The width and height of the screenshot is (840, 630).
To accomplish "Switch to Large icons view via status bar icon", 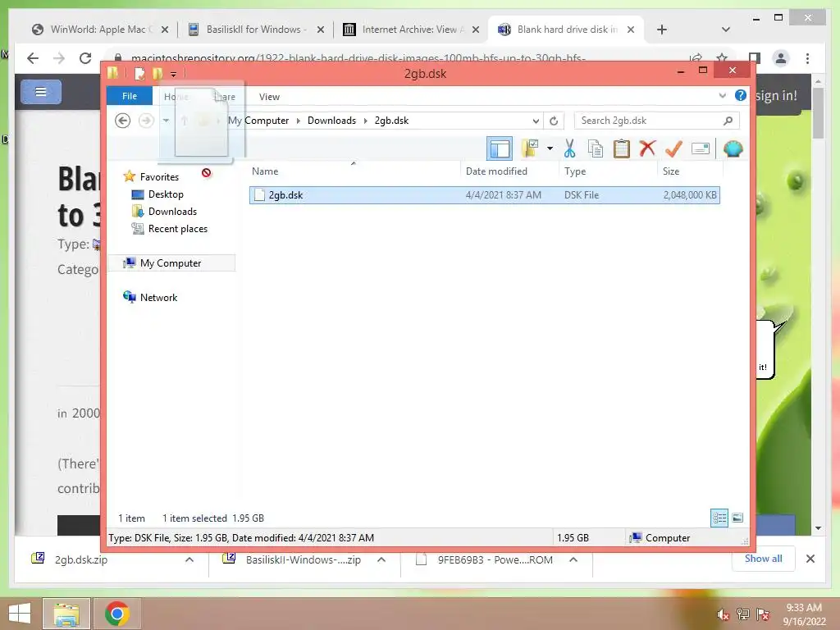I will click(737, 518).
